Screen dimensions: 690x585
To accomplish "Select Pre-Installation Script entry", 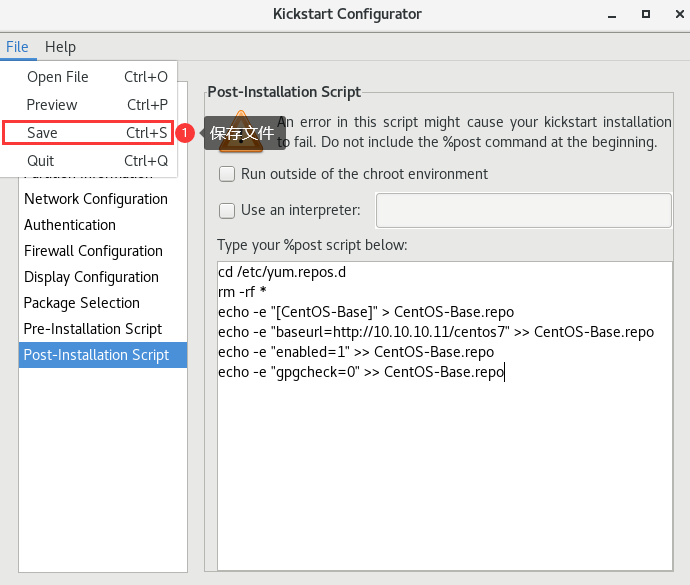I will 103,329.
